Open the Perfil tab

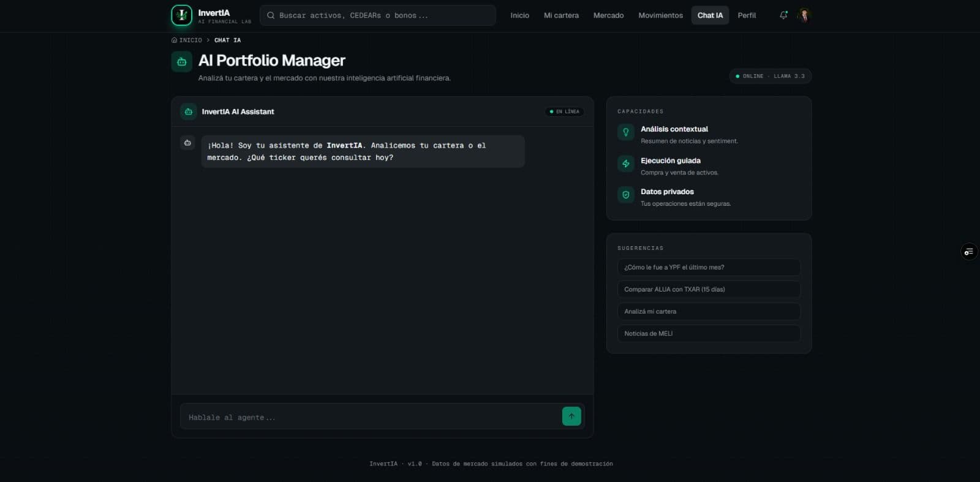pyautogui.click(x=747, y=15)
